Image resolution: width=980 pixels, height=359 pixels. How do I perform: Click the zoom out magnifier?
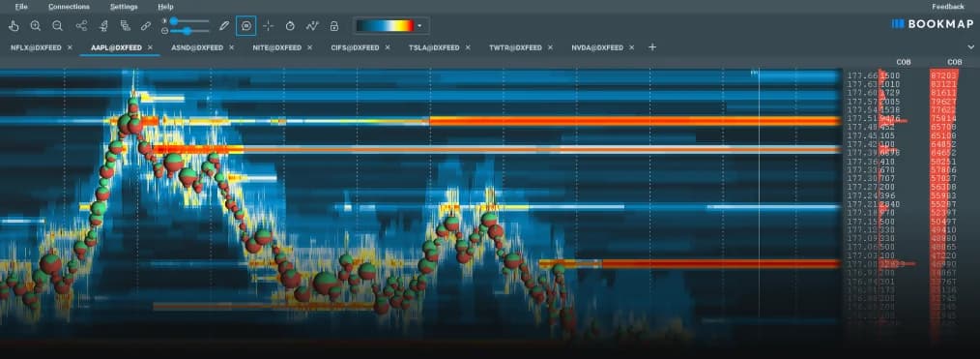pos(57,25)
